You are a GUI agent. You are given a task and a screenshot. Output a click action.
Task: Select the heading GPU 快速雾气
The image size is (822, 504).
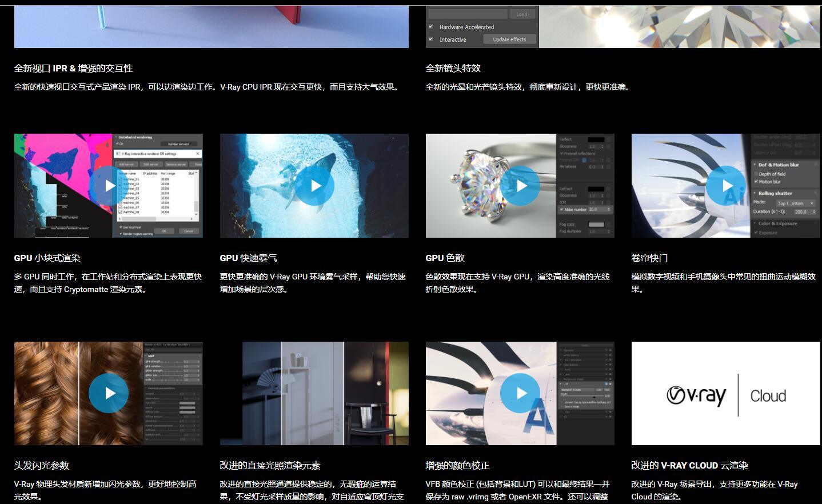[249, 258]
